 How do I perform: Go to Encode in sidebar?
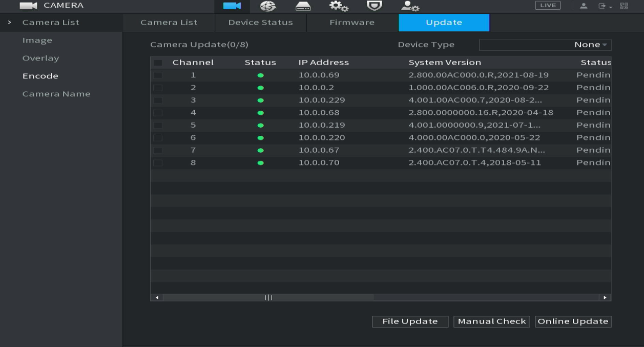coord(40,76)
